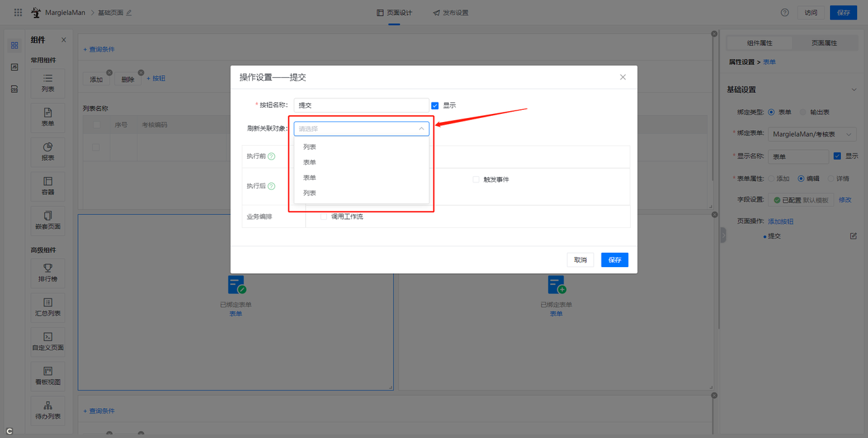Click the blue 保存 button in dialog
The width and height of the screenshot is (868, 438).
point(614,260)
